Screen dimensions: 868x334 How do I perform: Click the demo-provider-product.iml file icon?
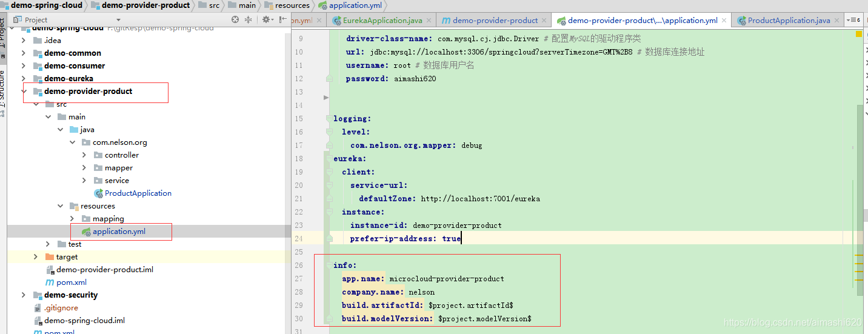50,270
